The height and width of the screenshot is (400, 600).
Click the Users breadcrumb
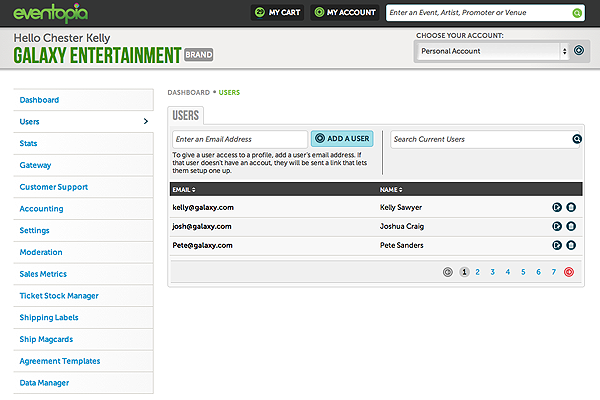pyautogui.click(x=229, y=93)
